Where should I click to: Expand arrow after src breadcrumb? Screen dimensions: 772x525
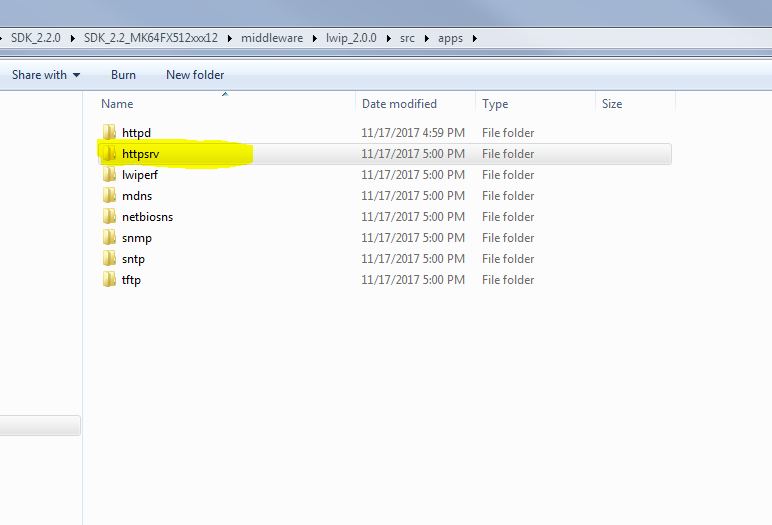tap(426, 38)
